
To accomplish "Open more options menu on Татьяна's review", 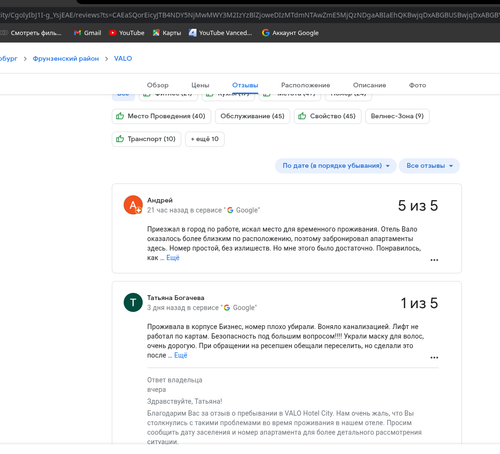I will tap(434, 357).
